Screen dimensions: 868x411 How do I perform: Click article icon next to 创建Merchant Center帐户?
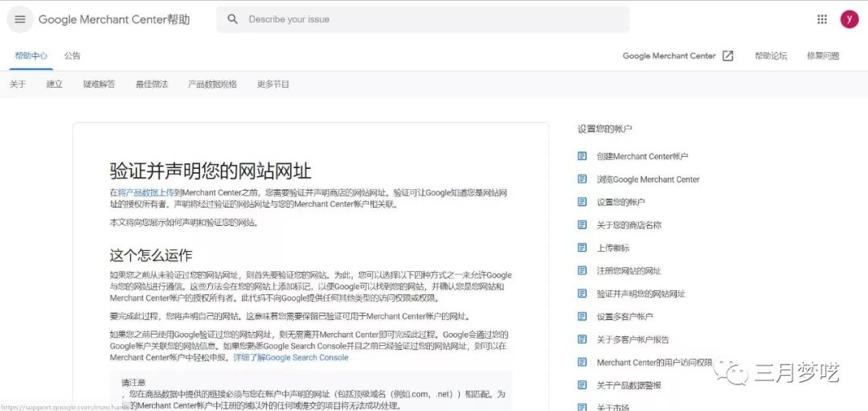tap(583, 156)
